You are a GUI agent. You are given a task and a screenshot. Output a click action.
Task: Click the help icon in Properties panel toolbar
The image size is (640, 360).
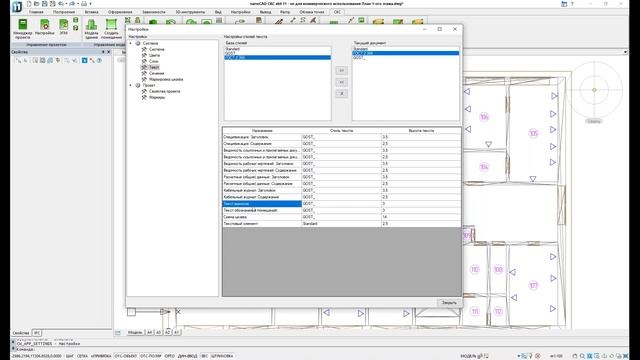click(99, 60)
